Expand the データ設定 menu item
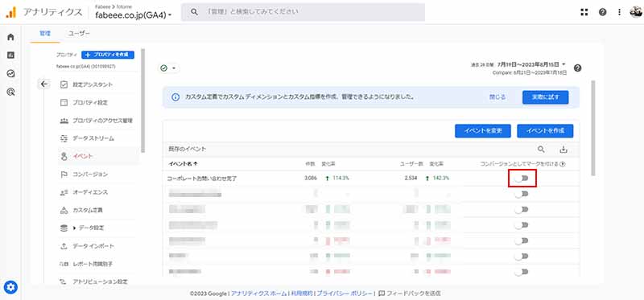 (74, 228)
